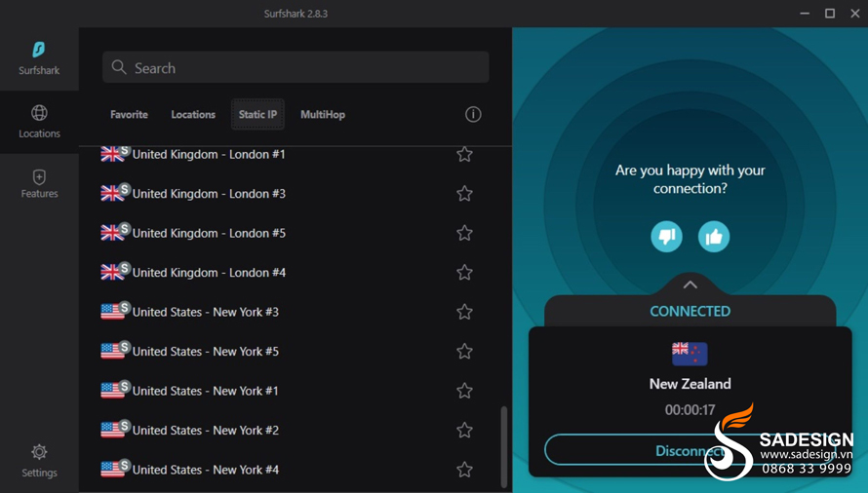Click the thumbs up feedback icon
The image size is (868, 493).
[x=714, y=237]
